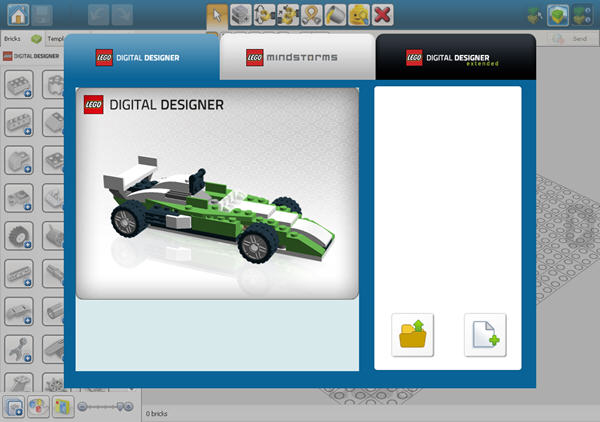Click the Save disk icon
600x422 pixels.
tap(43, 14)
